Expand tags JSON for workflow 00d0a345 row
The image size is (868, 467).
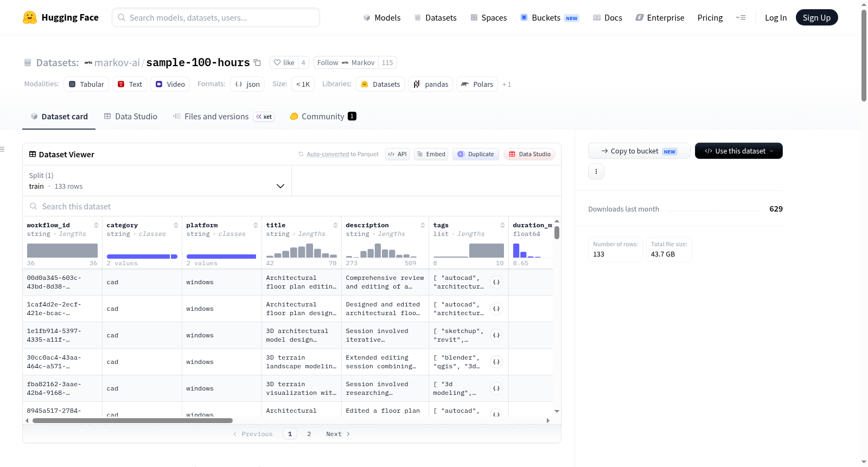pyautogui.click(x=496, y=282)
